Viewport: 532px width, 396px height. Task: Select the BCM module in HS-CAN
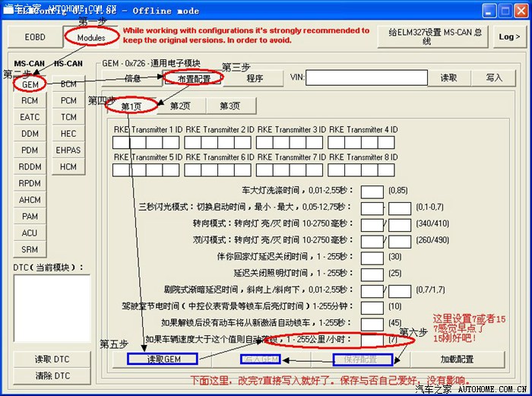coord(68,84)
